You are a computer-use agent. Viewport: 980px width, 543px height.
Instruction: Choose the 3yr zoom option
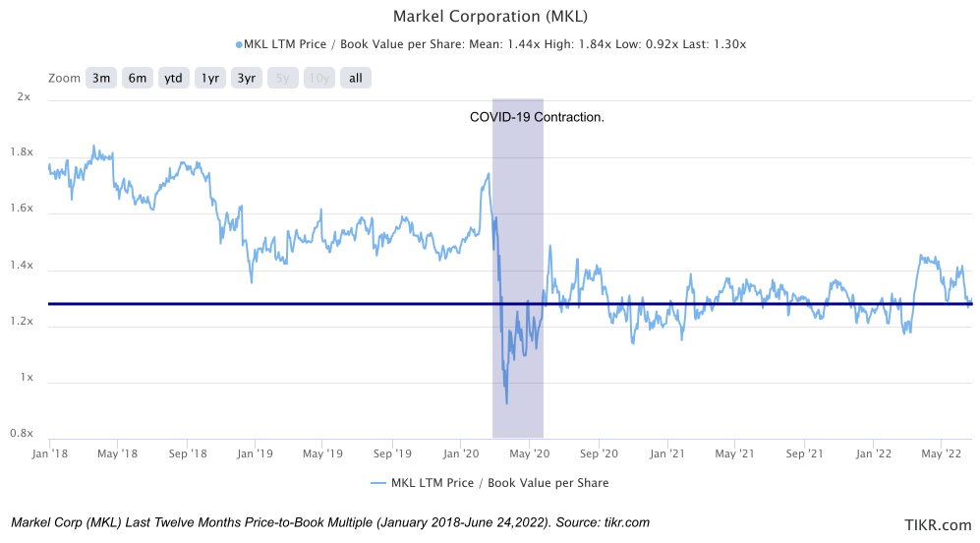point(246,79)
